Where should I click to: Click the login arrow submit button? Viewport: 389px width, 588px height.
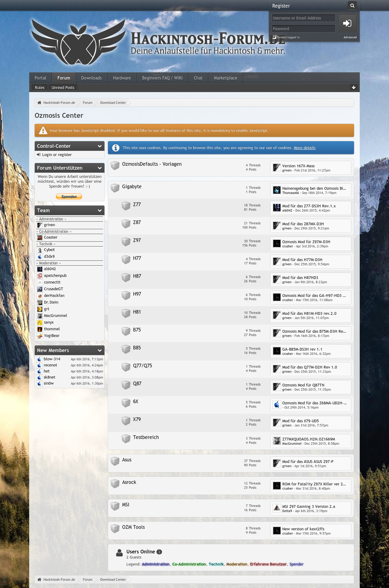[x=347, y=23]
